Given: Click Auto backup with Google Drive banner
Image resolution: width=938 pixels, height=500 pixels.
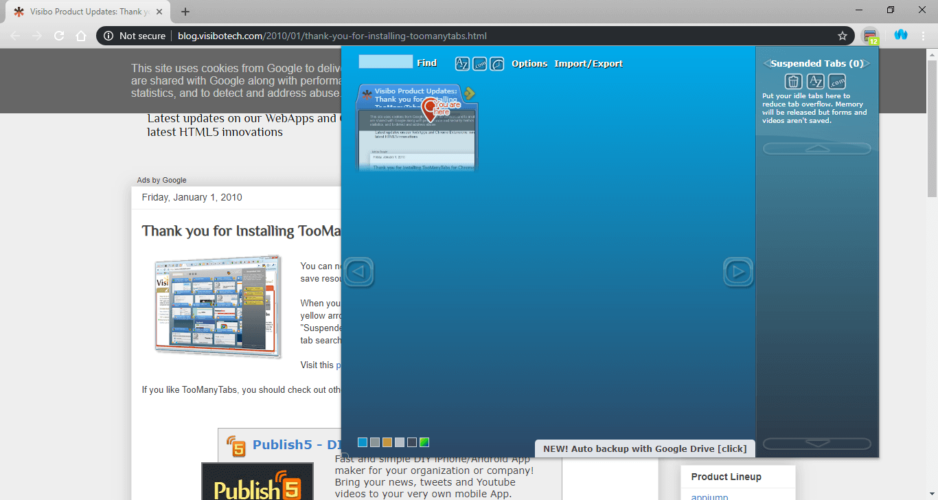Looking at the screenshot, I should (x=645, y=449).
